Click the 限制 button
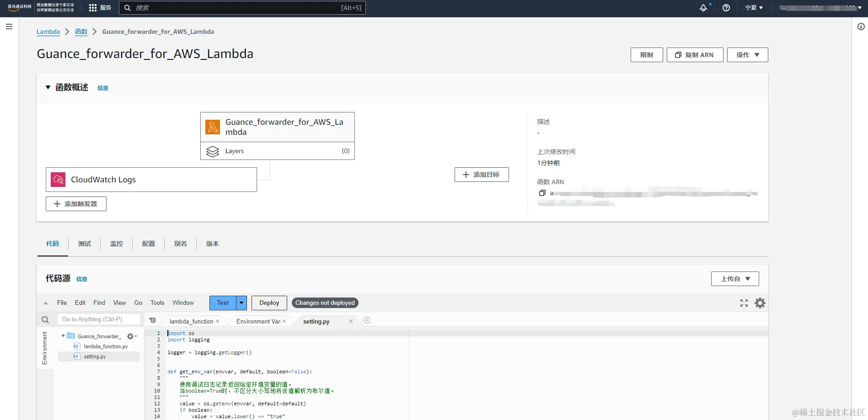Image resolution: width=868 pixels, height=420 pixels. [x=647, y=55]
